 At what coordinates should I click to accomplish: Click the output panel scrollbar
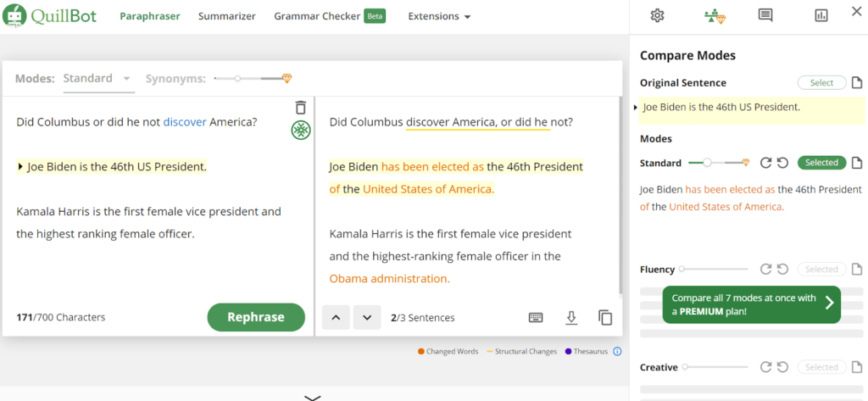620,195
